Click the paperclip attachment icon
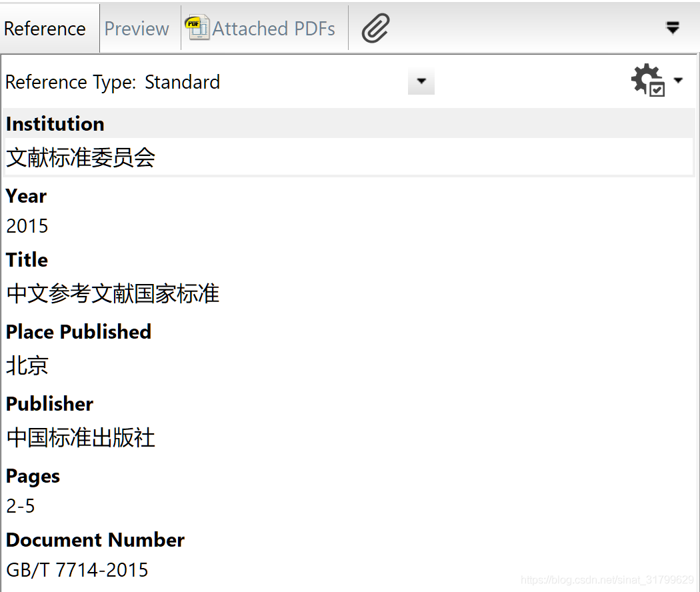The height and width of the screenshot is (592, 700). (375, 28)
